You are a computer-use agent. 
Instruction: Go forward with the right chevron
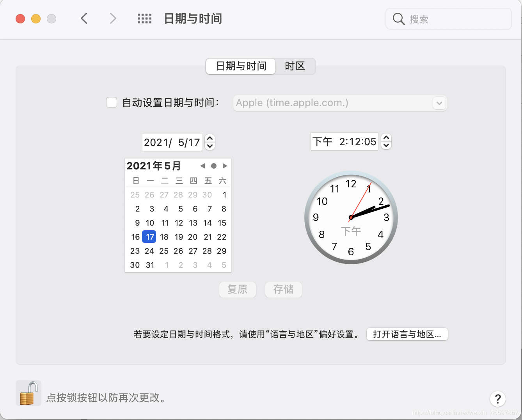pyautogui.click(x=113, y=18)
